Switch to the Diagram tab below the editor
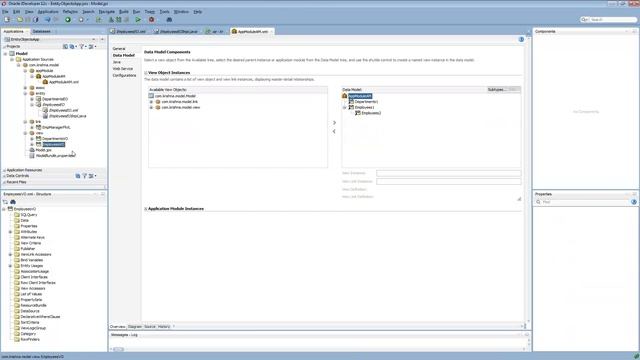This screenshot has width=640, height=360. (135, 327)
